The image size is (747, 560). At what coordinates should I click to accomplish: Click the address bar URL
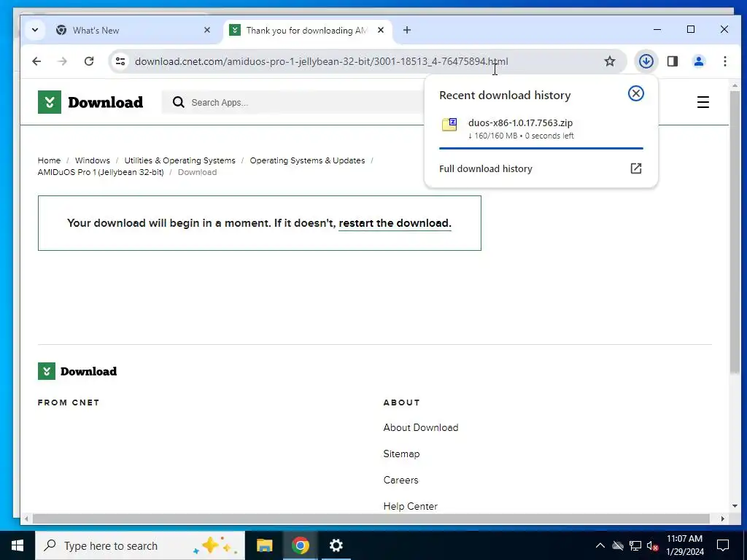click(x=321, y=61)
